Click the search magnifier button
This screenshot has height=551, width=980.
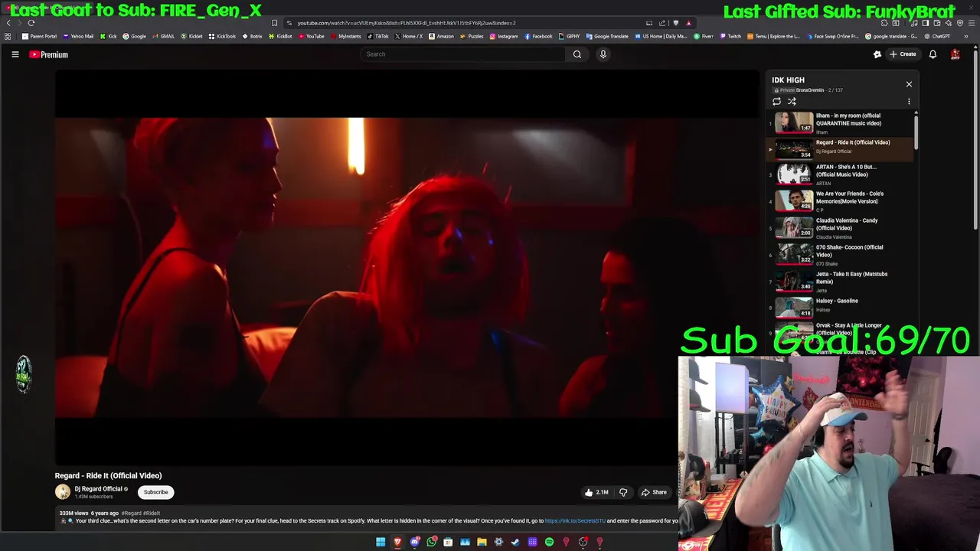(x=577, y=54)
